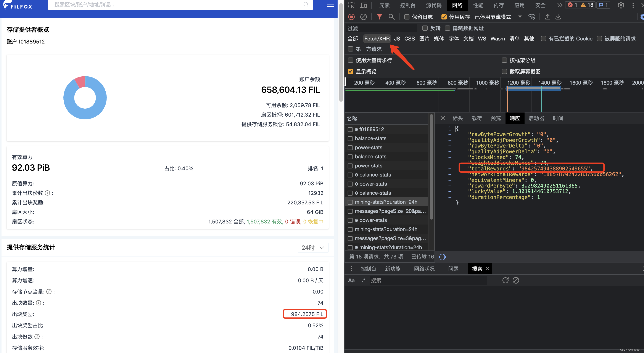The width and height of the screenshot is (644, 353).
Task: Open the 预览 request tab
Action: pos(496,118)
